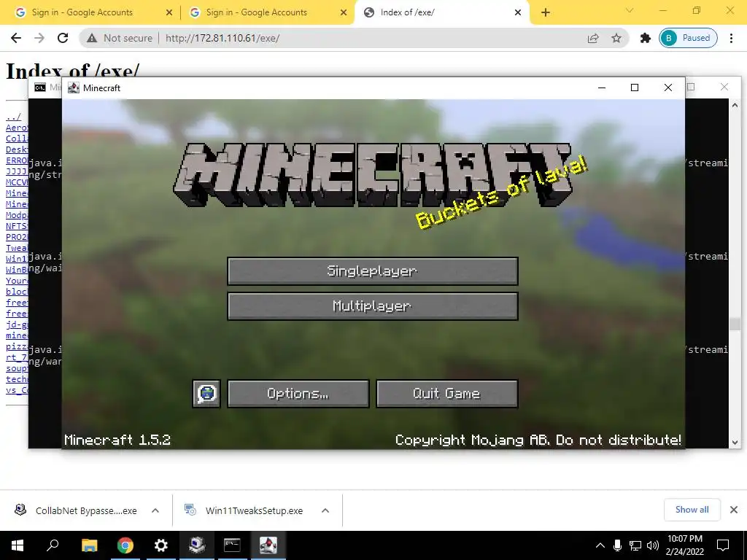Viewport: 747px width, 560px height.
Task: Open Chrome profile Paused button
Action: [688, 38]
